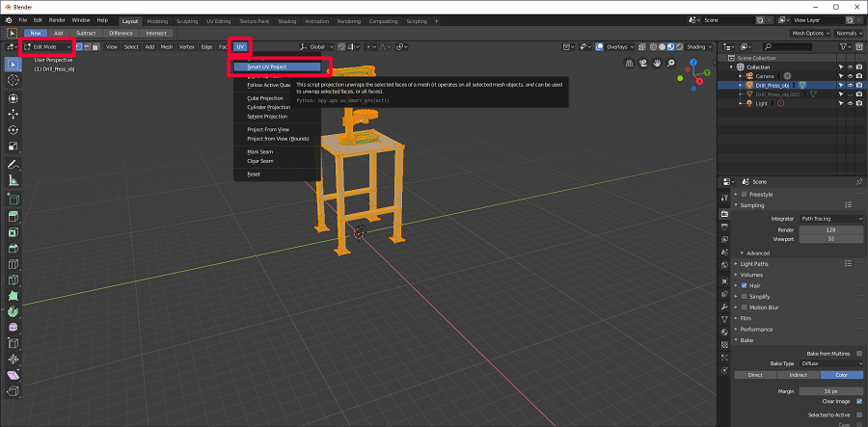Click the pan view hand icon
The width and height of the screenshot is (868, 427).
[x=657, y=63]
